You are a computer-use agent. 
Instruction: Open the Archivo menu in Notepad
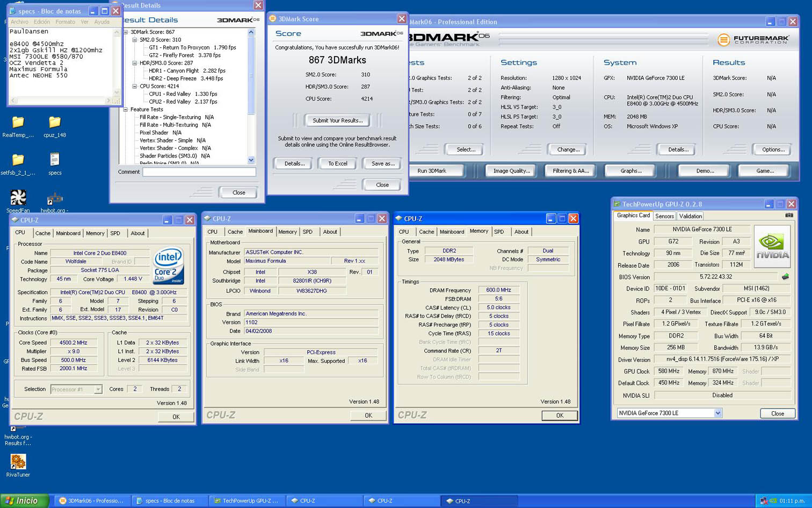[x=19, y=22]
